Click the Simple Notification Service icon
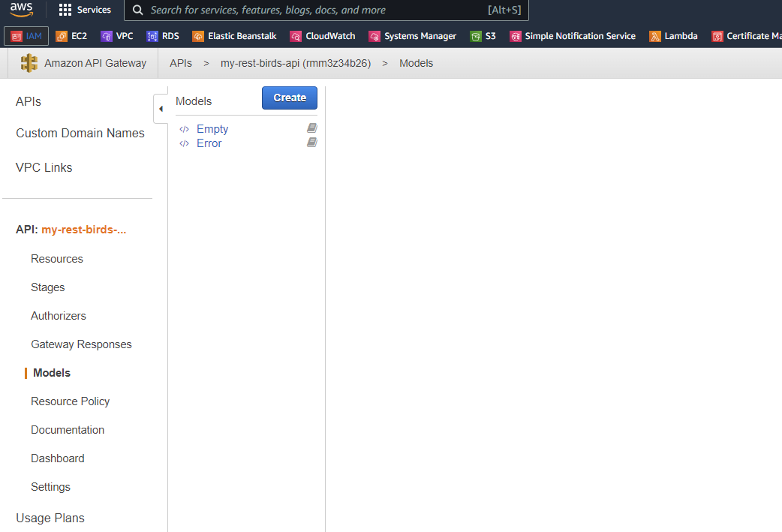 pos(515,37)
